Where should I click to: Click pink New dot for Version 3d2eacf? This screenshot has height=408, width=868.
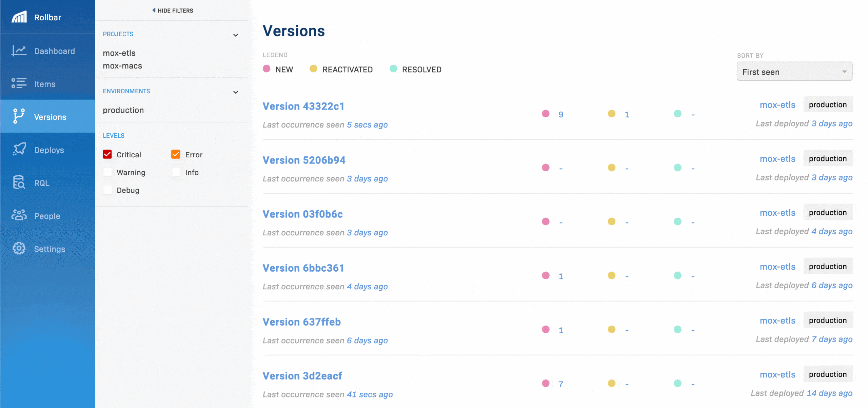[x=546, y=383]
